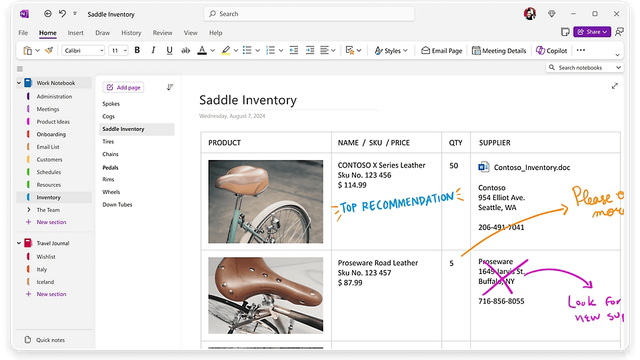Switch to the Draw tab
Screen dimensions: 640x360
coord(102,33)
